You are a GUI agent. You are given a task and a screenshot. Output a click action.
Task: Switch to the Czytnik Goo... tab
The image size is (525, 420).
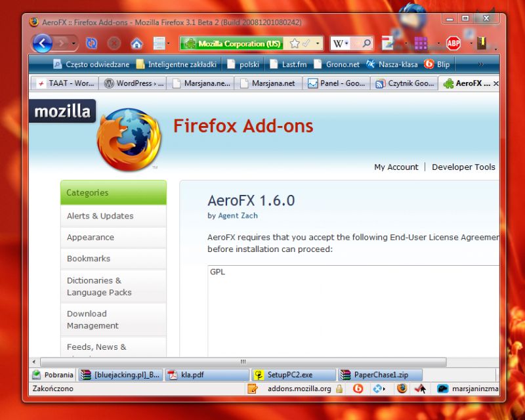(404, 83)
